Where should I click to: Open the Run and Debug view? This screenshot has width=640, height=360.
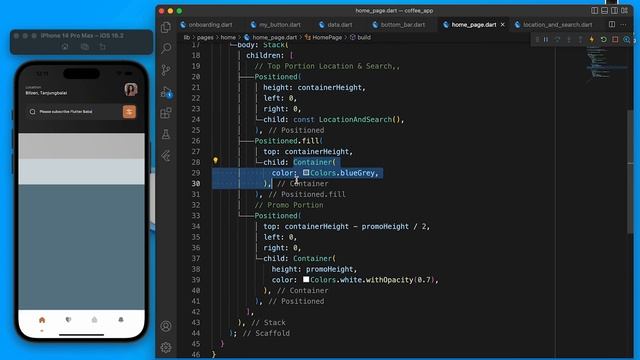(x=166, y=92)
